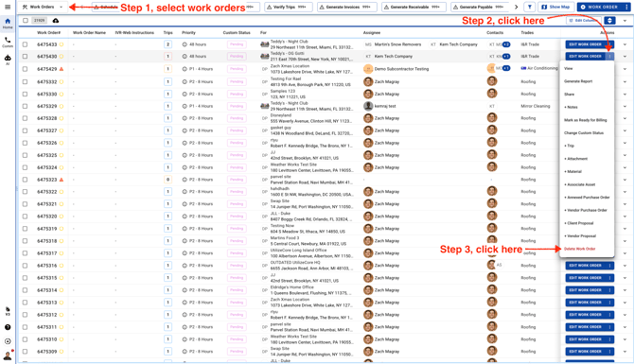Choose Mark as Ready for Billing

(587, 120)
